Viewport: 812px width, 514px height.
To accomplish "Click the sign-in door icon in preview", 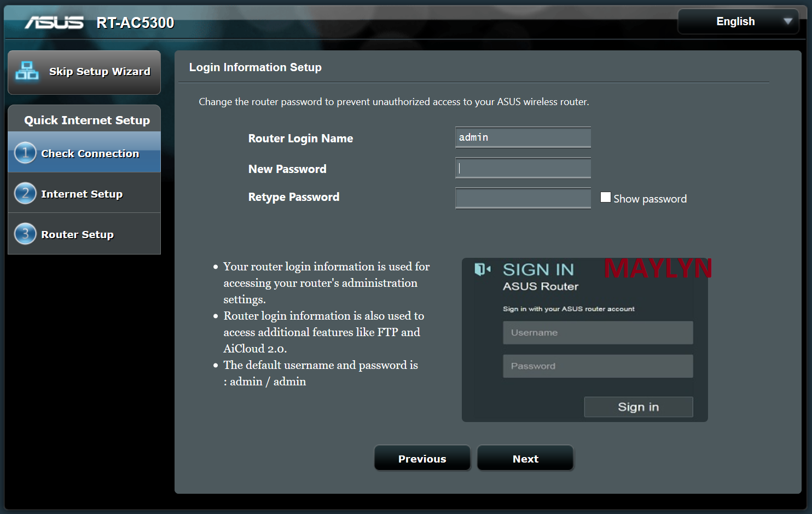I will (x=482, y=269).
